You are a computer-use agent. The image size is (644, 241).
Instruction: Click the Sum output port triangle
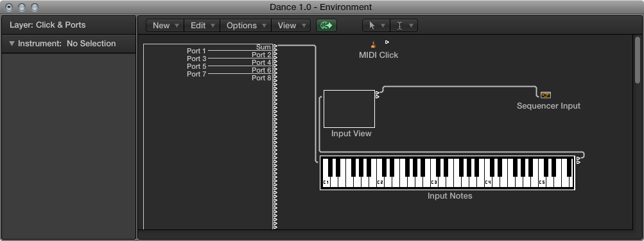(x=275, y=46)
